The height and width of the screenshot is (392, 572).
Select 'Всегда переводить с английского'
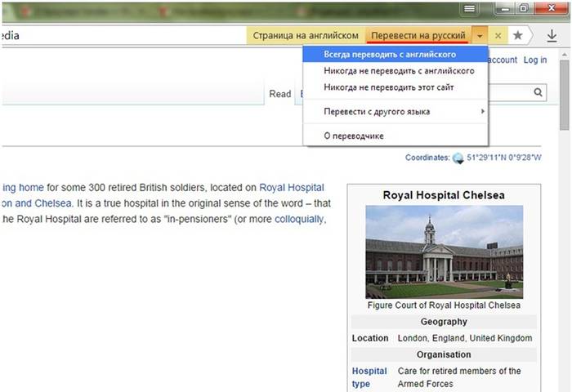389,55
